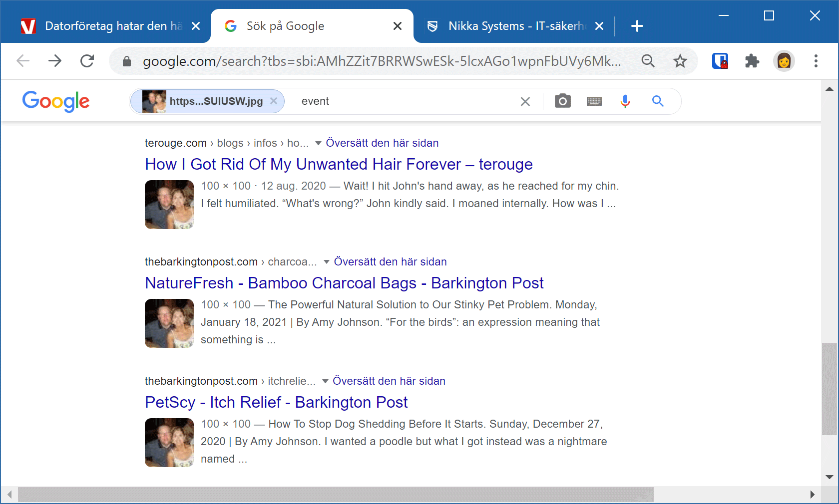Click the horizontal scrollbar right arrow

point(813,495)
